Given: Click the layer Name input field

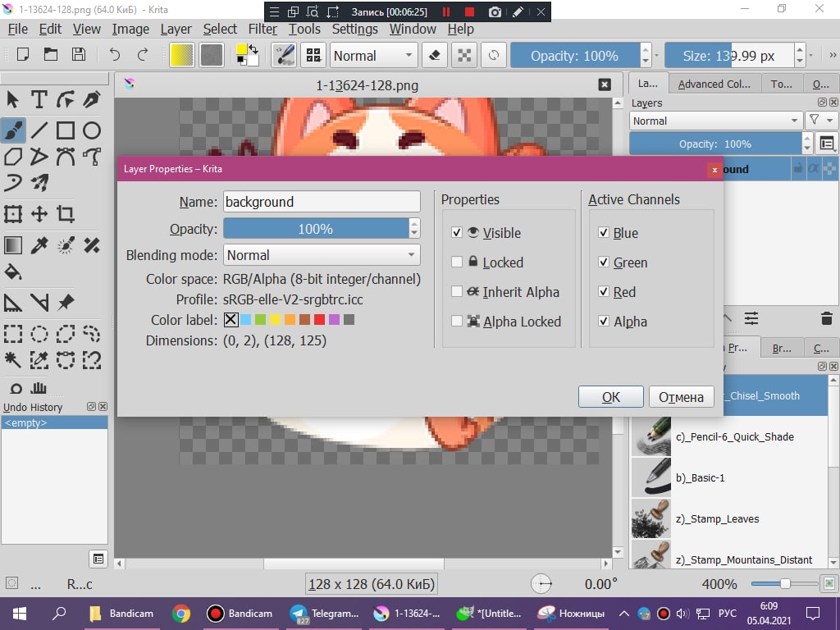Looking at the screenshot, I should (322, 202).
